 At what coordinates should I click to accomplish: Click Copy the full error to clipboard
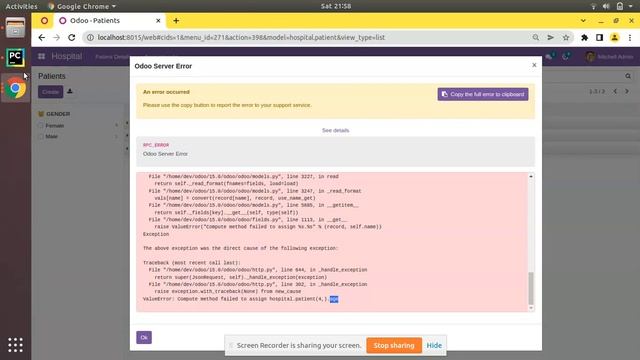click(x=483, y=94)
